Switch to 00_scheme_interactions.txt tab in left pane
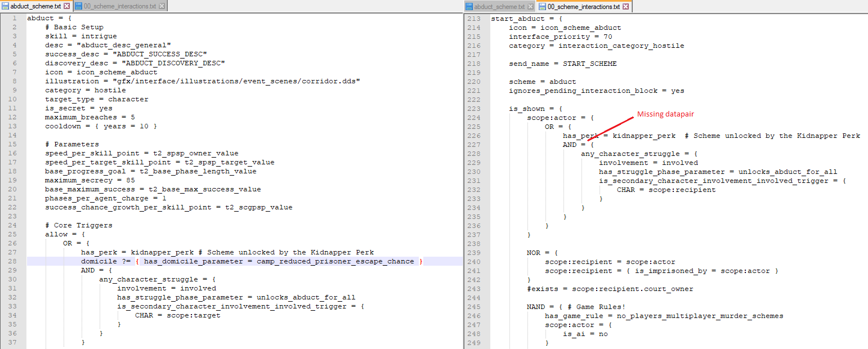 click(x=120, y=6)
